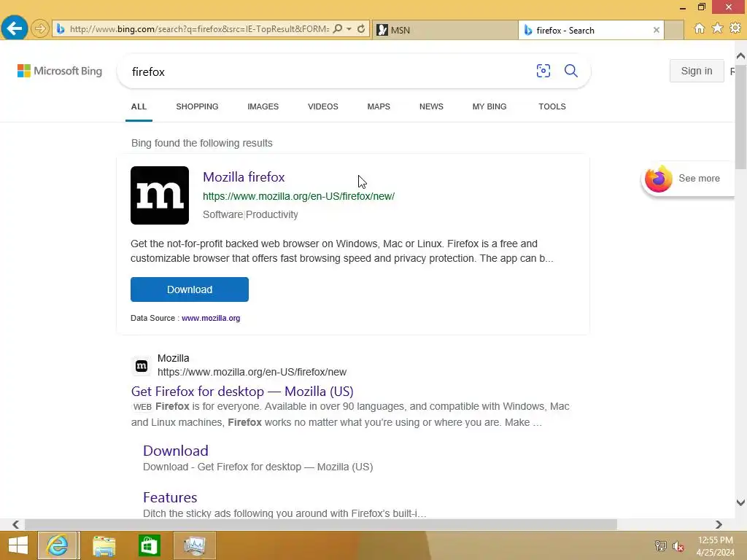This screenshot has width=747, height=560.
Task: Refresh the page with the reload icon
Action: (361, 29)
